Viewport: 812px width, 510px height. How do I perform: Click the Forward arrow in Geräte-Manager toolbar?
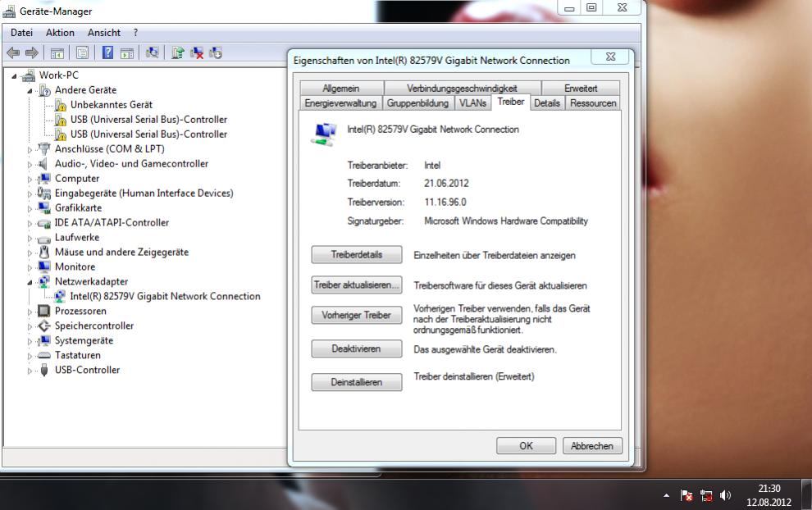(32, 52)
